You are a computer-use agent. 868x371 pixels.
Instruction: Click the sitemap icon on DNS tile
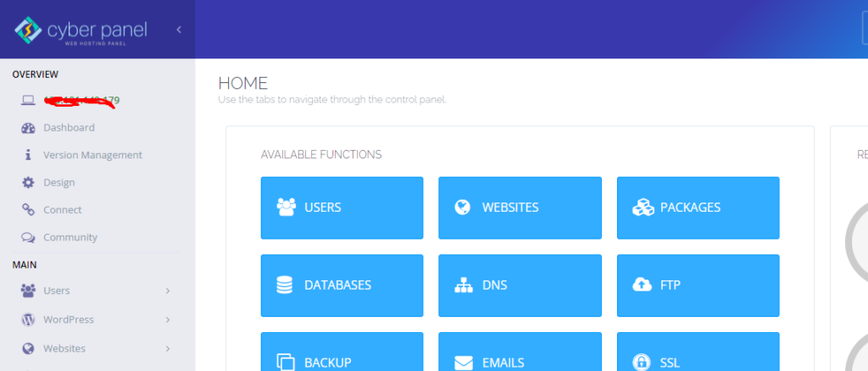(463, 285)
